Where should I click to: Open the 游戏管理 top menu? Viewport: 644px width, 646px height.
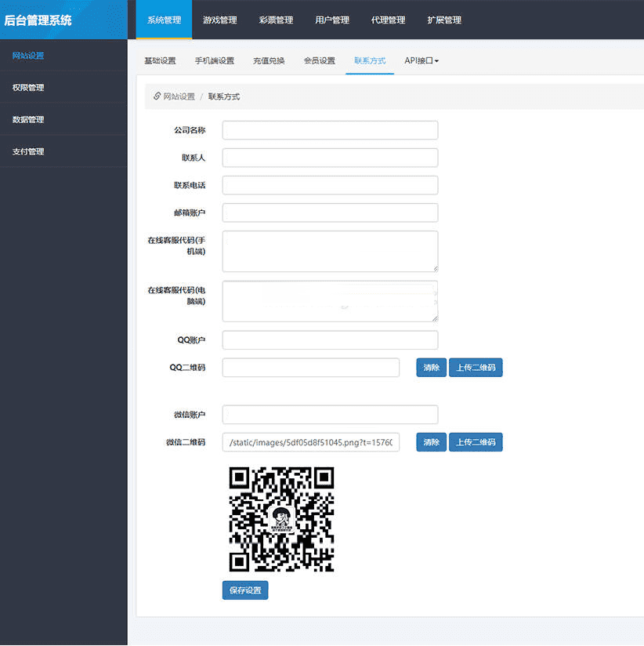[x=219, y=20]
